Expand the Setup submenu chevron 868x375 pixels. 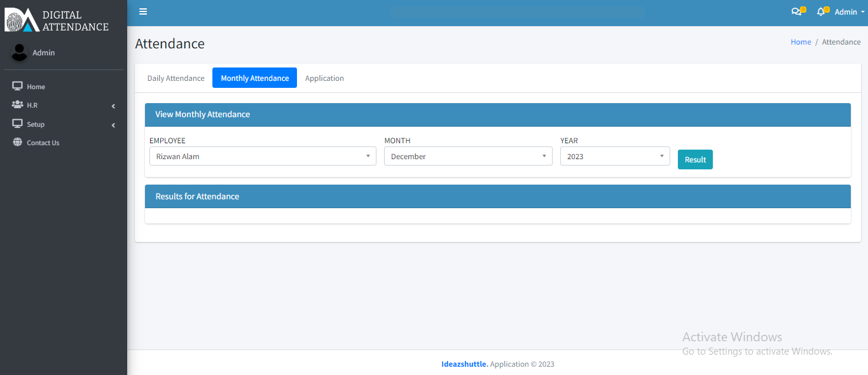(x=113, y=125)
